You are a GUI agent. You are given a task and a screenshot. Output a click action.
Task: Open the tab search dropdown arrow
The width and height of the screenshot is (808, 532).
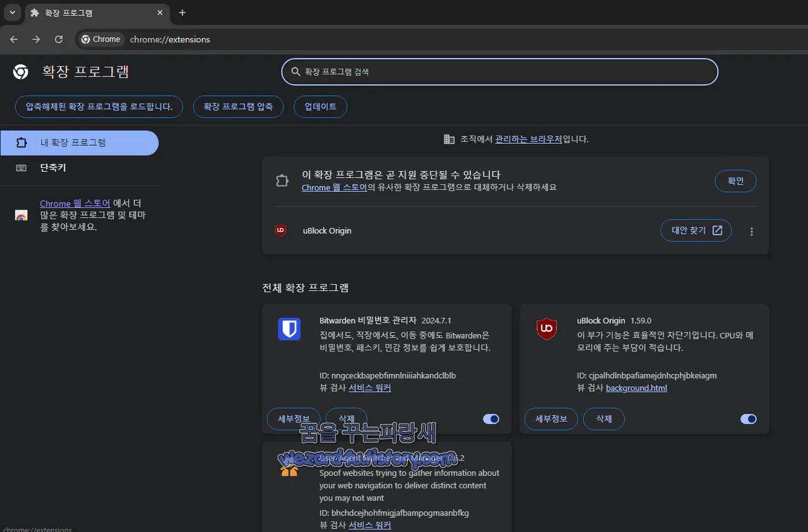pyautogui.click(x=12, y=13)
